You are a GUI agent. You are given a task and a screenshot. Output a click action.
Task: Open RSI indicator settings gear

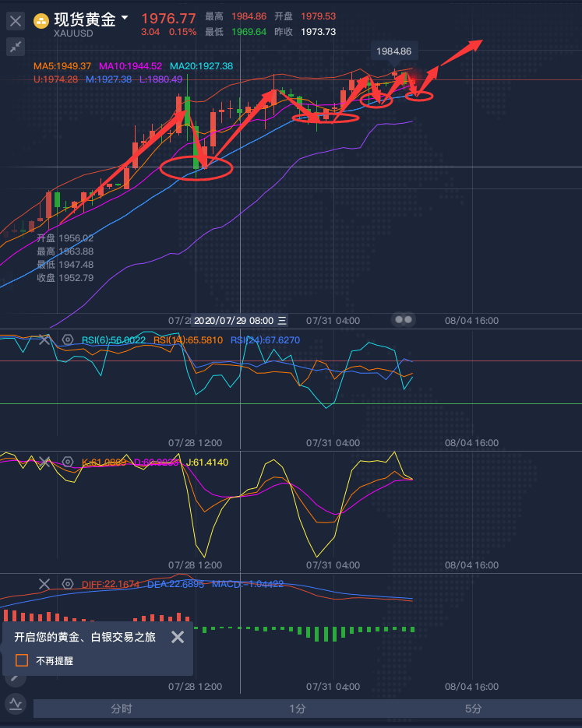[68, 339]
